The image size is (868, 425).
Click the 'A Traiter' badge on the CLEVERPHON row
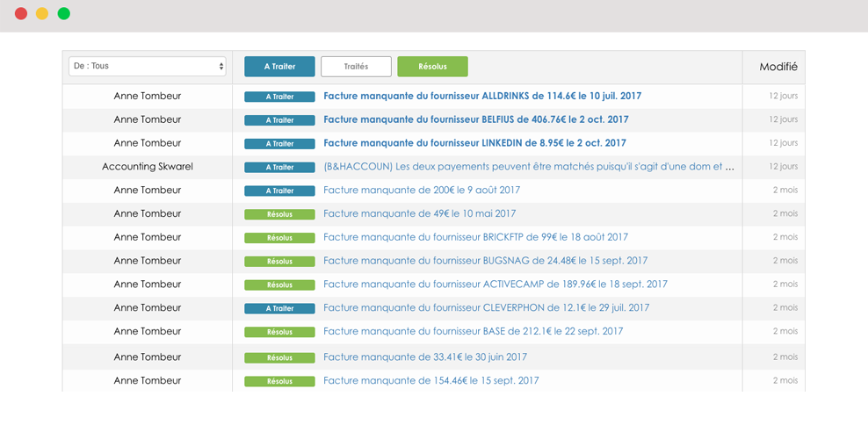point(279,308)
